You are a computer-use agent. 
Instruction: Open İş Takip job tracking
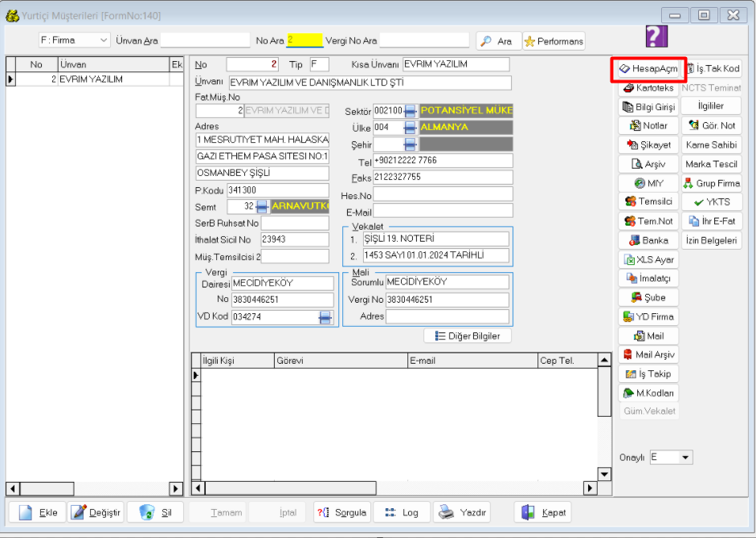(648, 374)
